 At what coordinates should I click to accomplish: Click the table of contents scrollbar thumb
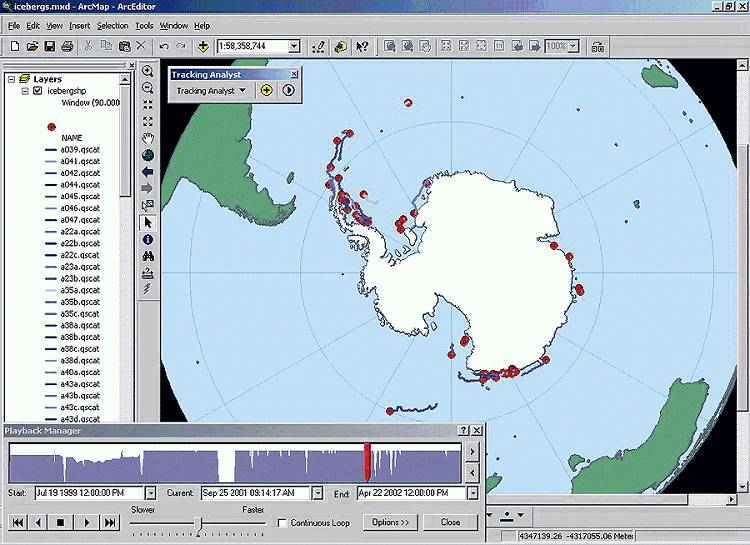[125, 141]
